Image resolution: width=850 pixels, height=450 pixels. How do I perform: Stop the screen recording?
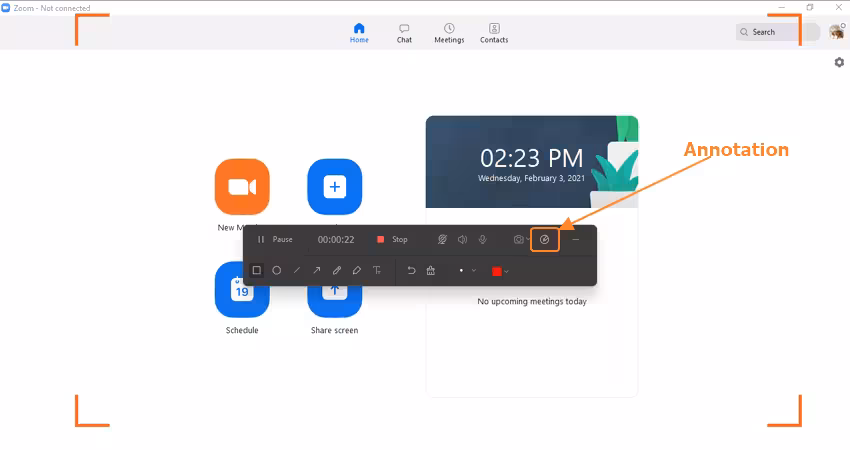[x=392, y=239]
